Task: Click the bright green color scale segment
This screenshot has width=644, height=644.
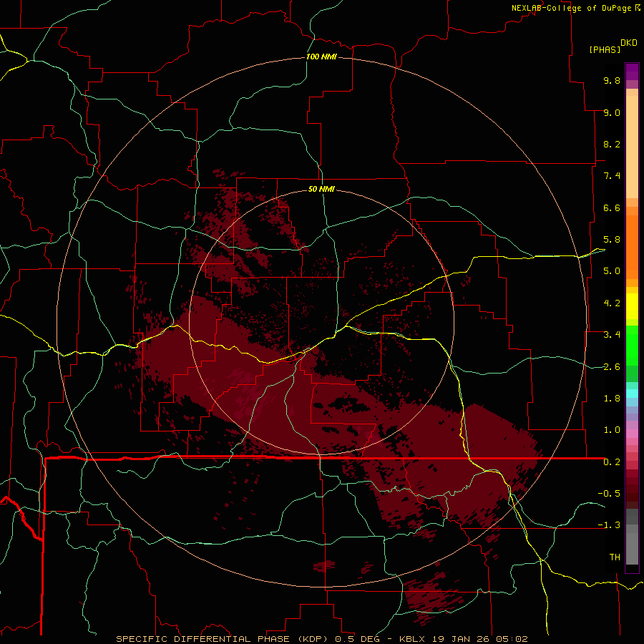Action: [632, 345]
